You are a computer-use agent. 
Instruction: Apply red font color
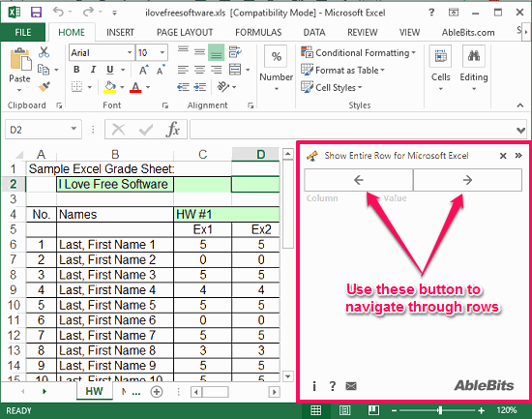(135, 87)
